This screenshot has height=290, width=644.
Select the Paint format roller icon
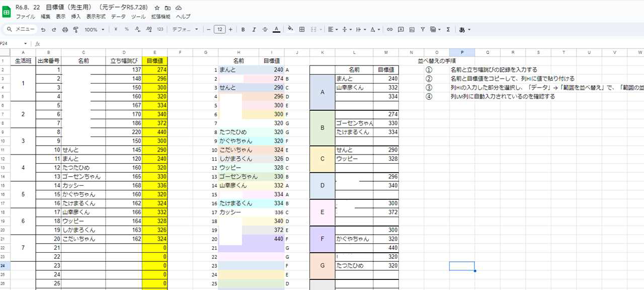76,30
